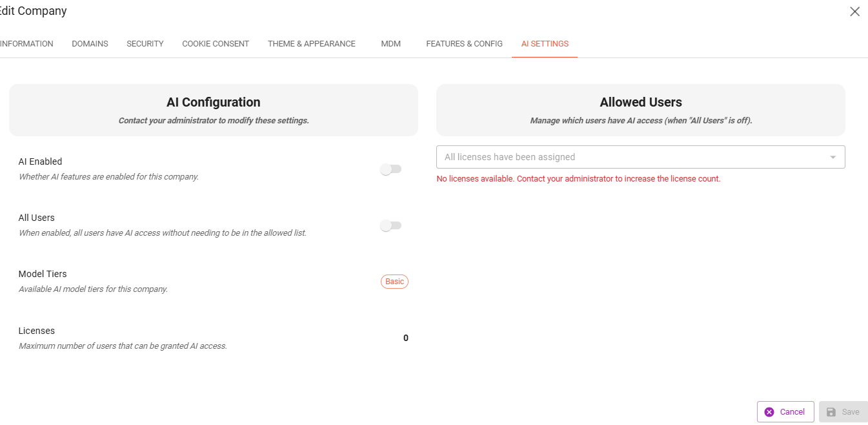This screenshot has width=868, height=425.
Task: Click the Cancel button
Action: pos(785,412)
